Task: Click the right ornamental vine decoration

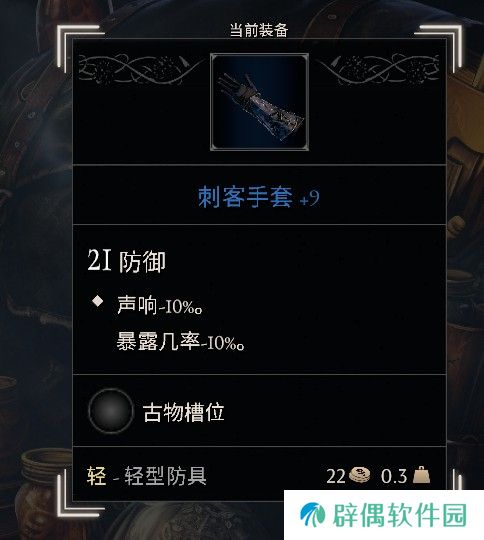Action: (x=378, y=70)
